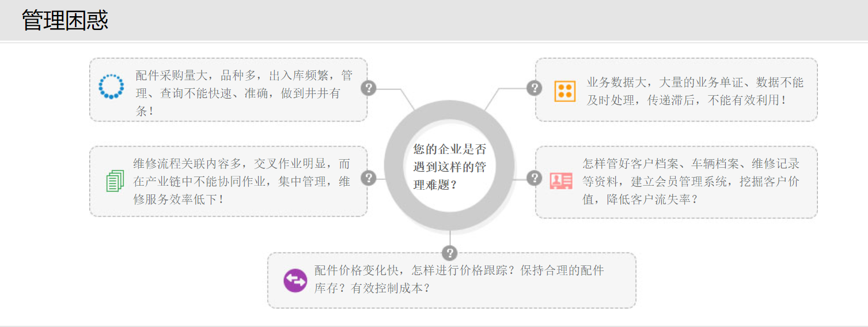
Task: Click text 在产业链中不能协同作业
Action: 199,182
